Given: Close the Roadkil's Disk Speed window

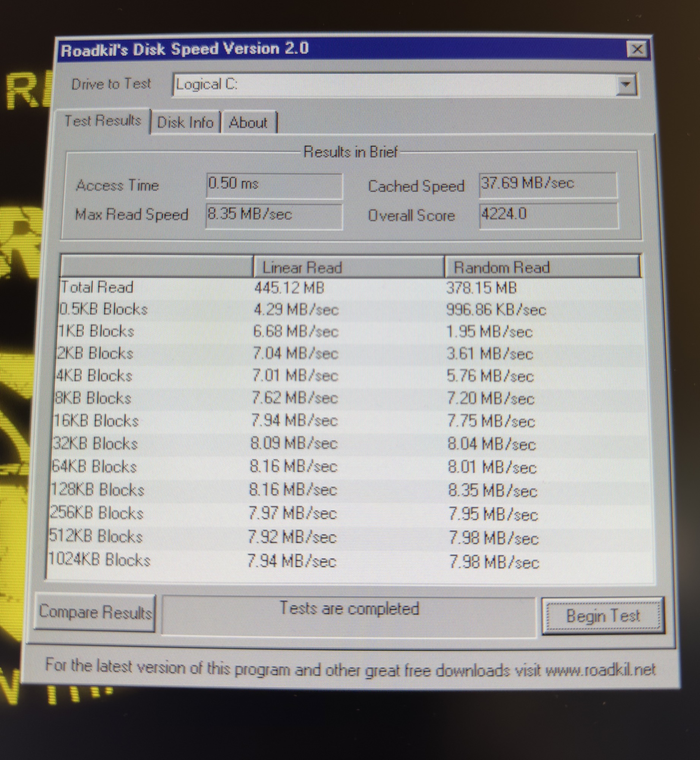Looking at the screenshot, I should click(x=637, y=49).
